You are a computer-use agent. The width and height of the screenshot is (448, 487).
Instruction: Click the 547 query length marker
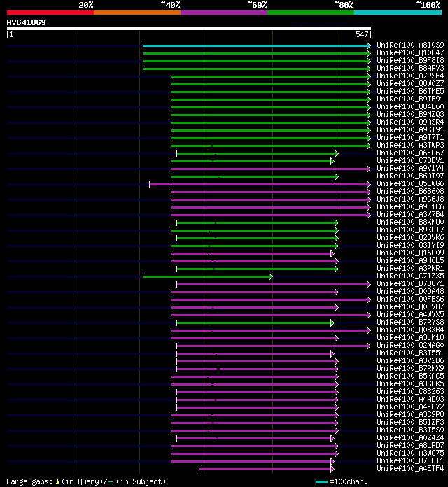[x=362, y=34]
